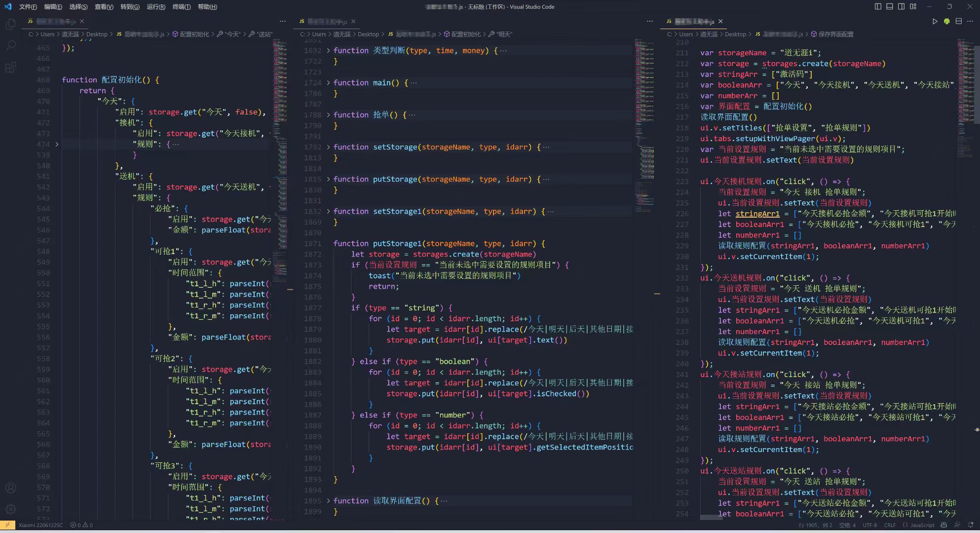The width and height of the screenshot is (980, 533).
Task: Toggle bottom panel visibility layout button
Action: click(890, 6)
